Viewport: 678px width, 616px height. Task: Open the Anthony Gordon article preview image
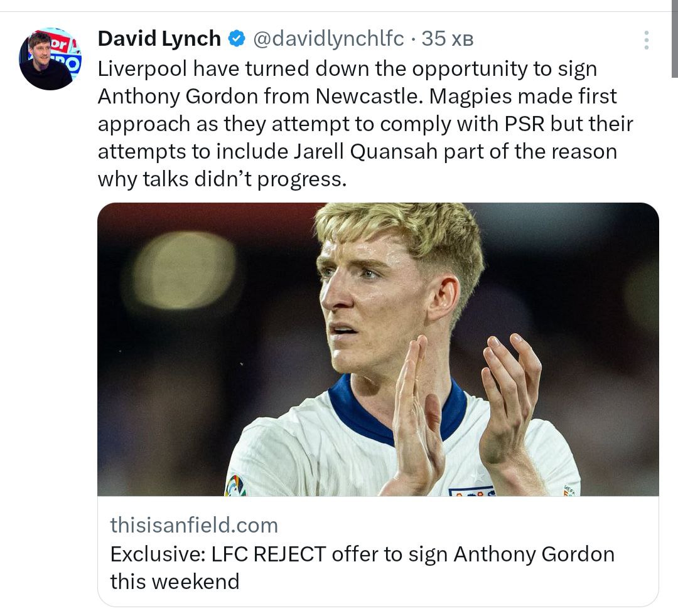pyautogui.click(x=378, y=349)
